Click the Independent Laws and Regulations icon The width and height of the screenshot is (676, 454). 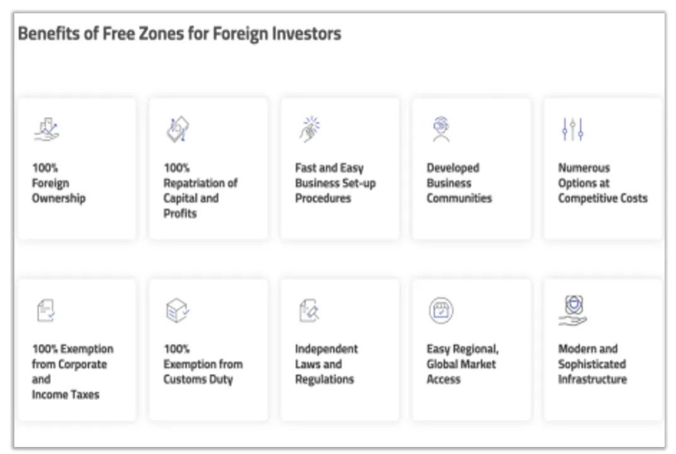tap(309, 311)
